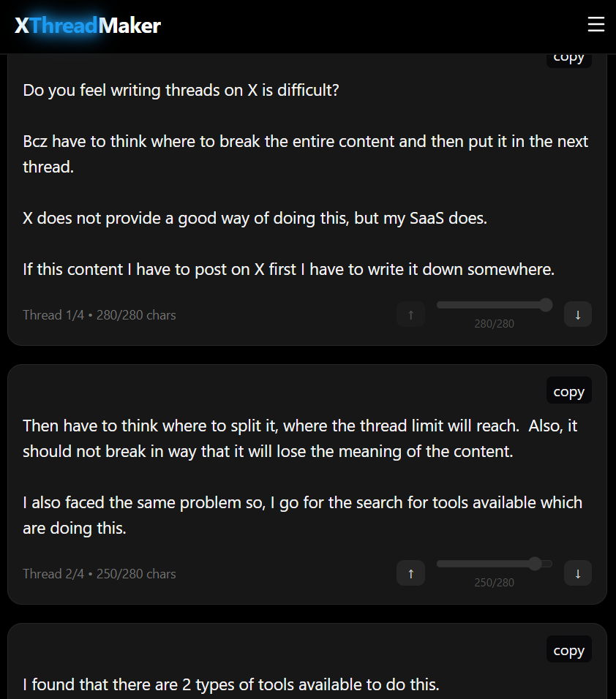Click the 250/280 count under the slider
The image size is (616, 699).
[x=495, y=583]
